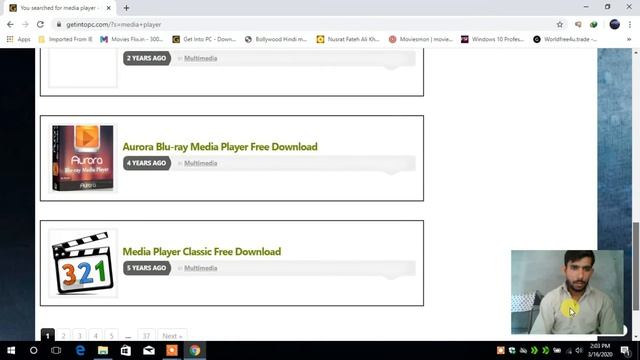Image resolution: width=640 pixels, height=360 pixels.
Task: Jump to last pagination page 37
Action: pyautogui.click(x=146, y=335)
